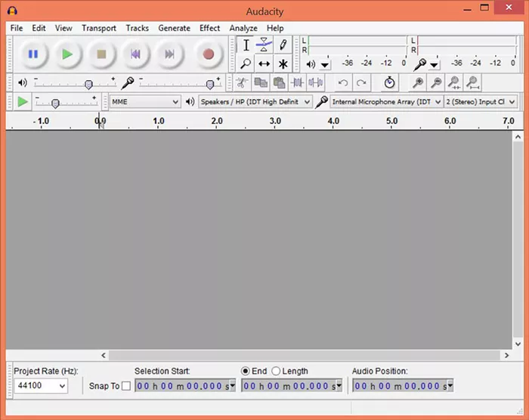Click the Zoom Out icon

pos(436,82)
